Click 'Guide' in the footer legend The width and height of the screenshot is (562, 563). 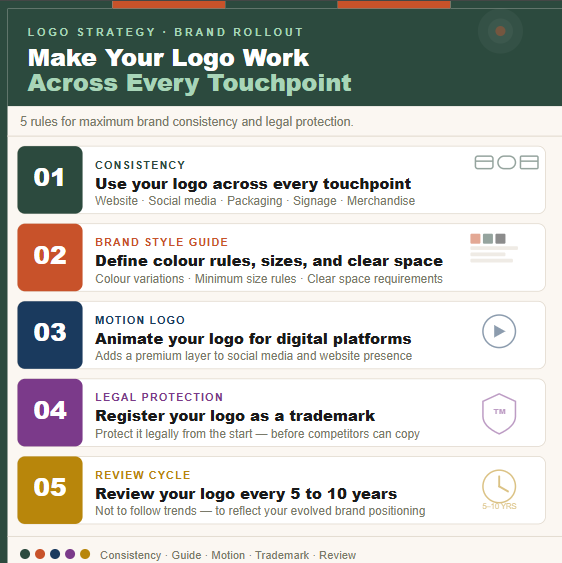point(186,555)
